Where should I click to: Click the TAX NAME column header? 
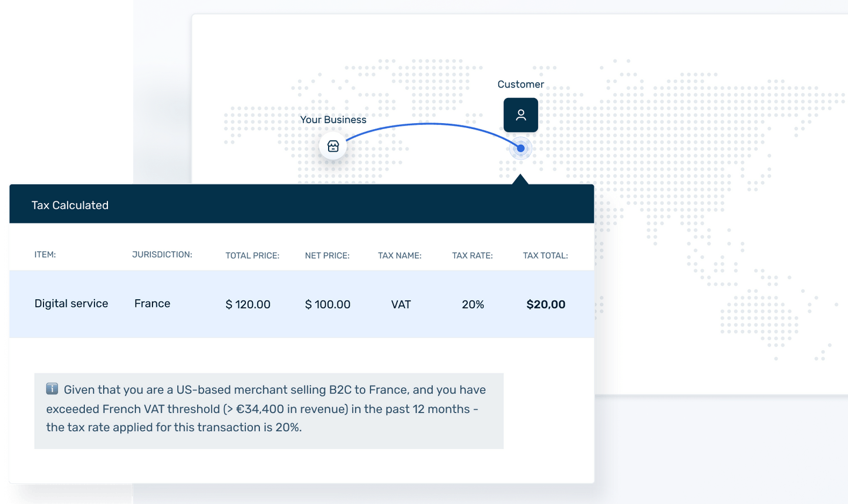(400, 256)
